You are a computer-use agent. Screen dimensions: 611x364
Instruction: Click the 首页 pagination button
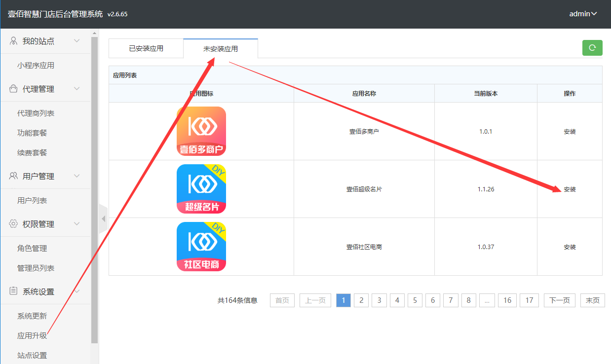coord(282,300)
